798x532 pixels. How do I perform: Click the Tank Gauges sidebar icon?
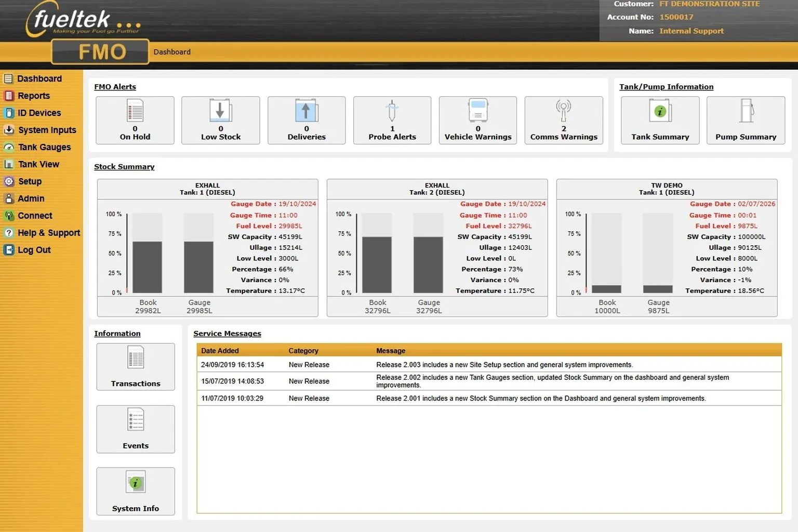coord(8,147)
